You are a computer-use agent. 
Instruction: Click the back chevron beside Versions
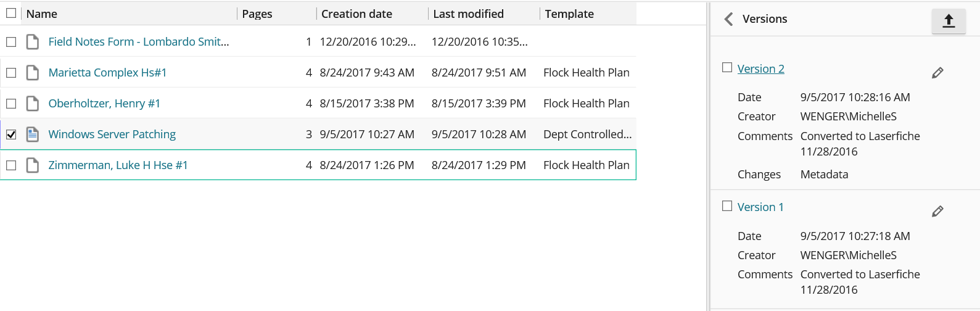pyautogui.click(x=728, y=19)
